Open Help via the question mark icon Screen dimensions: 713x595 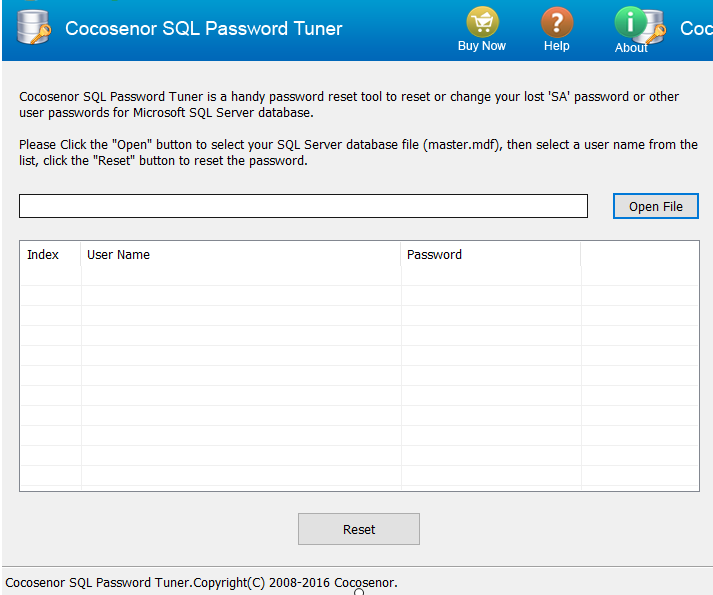tap(557, 22)
